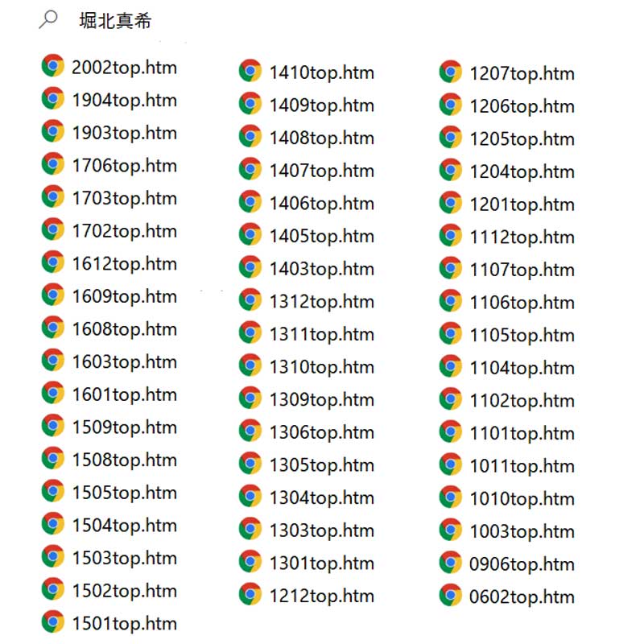Select the Chrome icon of 1501top.htm
This screenshot has height=644, width=644.
(53, 621)
